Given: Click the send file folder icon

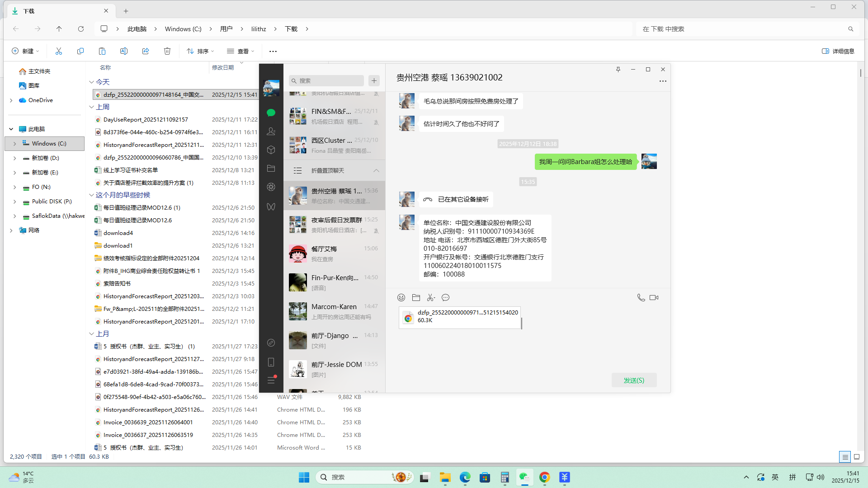Looking at the screenshot, I should (x=416, y=297).
